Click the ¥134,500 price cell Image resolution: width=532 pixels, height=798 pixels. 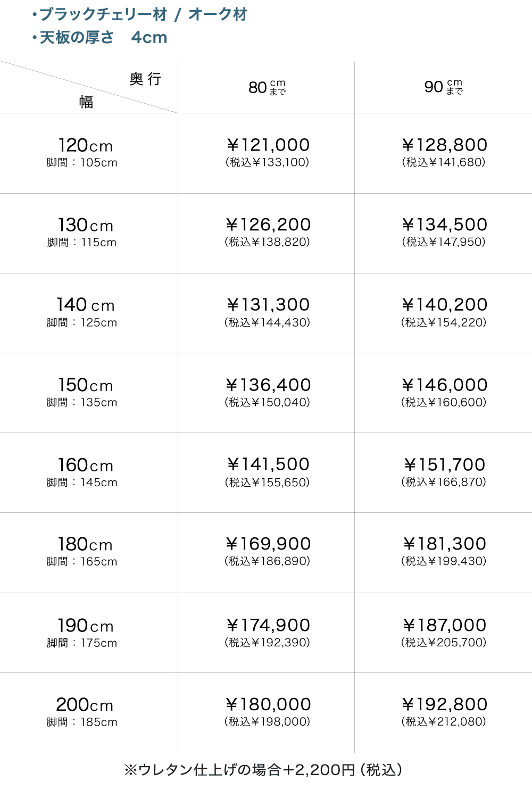coord(444,225)
